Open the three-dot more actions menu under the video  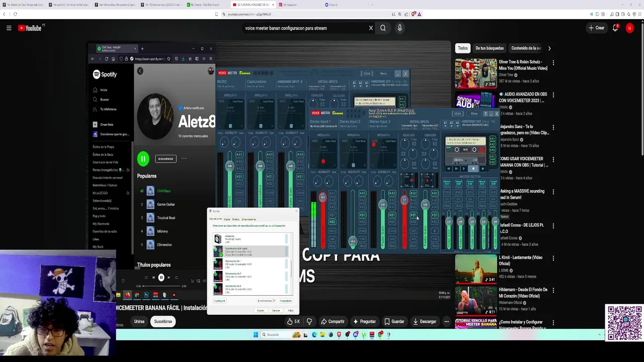pyautogui.click(x=446, y=322)
